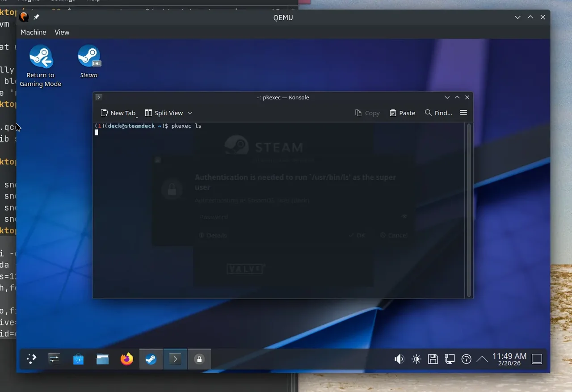Click the floppy disk tray icon

coord(433,359)
